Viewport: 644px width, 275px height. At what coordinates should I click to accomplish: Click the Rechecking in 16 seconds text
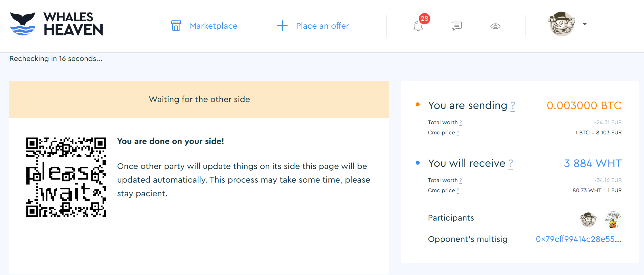coord(56,59)
